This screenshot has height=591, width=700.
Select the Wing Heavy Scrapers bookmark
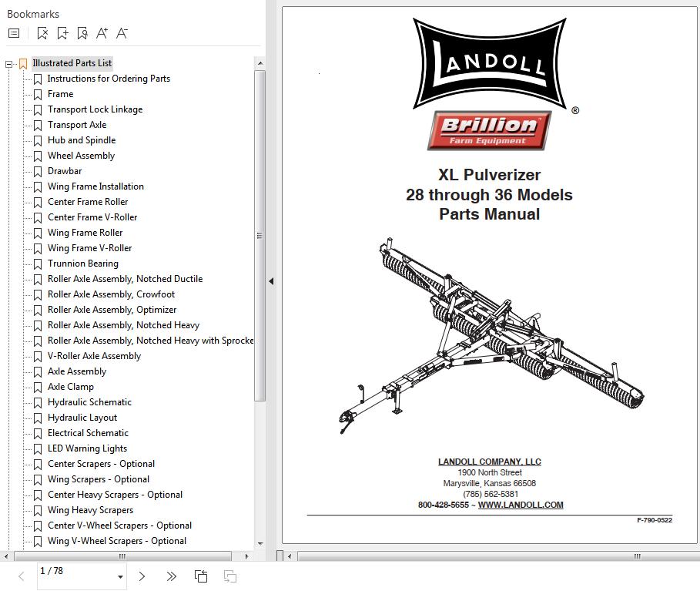(90, 510)
